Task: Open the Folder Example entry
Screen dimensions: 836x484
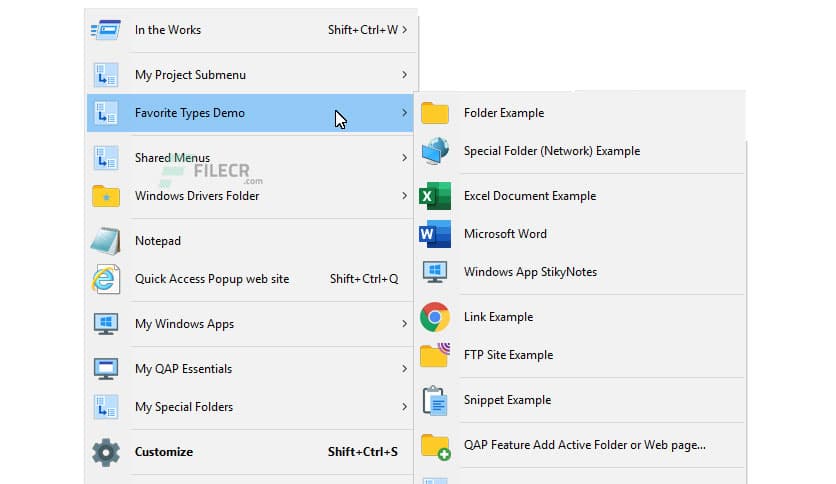Action: coord(580,113)
